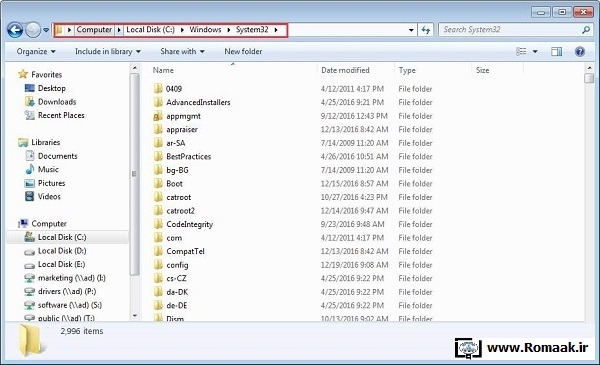Select the CompatTel folder

tap(185, 251)
